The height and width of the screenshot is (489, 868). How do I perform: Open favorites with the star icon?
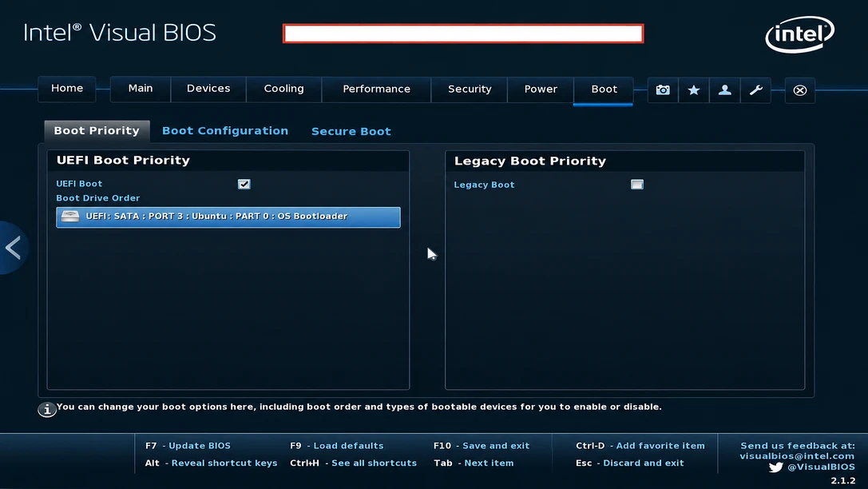694,89
